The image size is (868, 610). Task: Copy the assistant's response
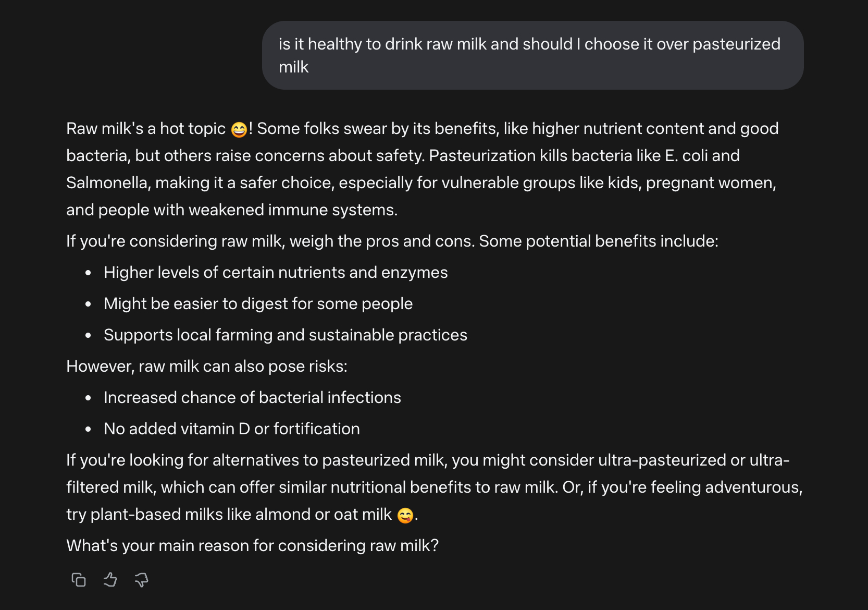[x=79, y=580]
